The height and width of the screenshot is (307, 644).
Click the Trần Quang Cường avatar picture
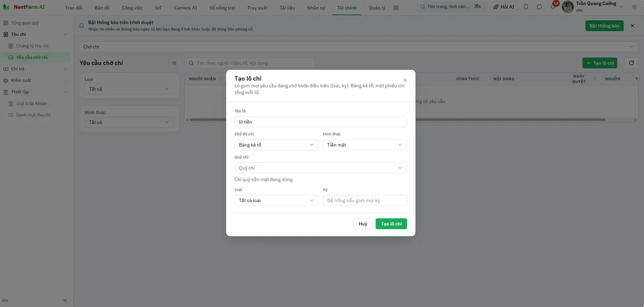point(568,7)
